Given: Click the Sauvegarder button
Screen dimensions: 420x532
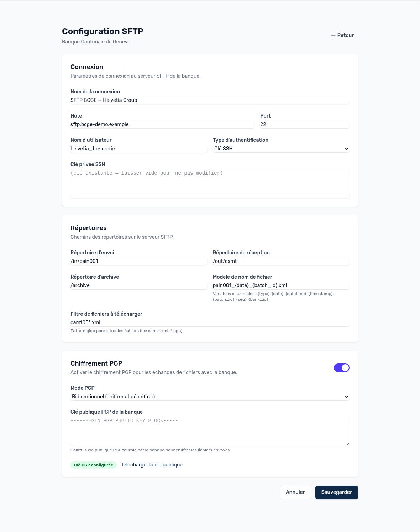Looking at the screenshot, I should [337, 492].
